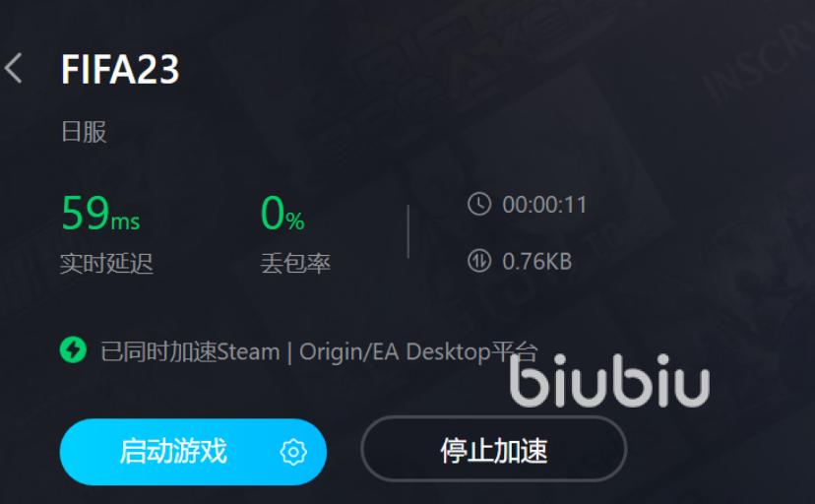Image resolution: width=815 pixels, height=504 pixels.
Task: Click the 丢包率 label
Action: (x=295, y=264)
